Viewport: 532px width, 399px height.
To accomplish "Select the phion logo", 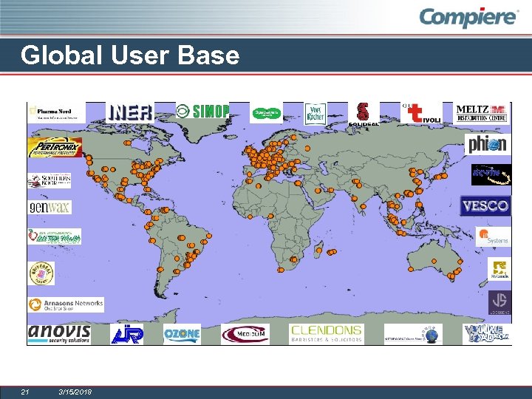I will click(488, 144).
